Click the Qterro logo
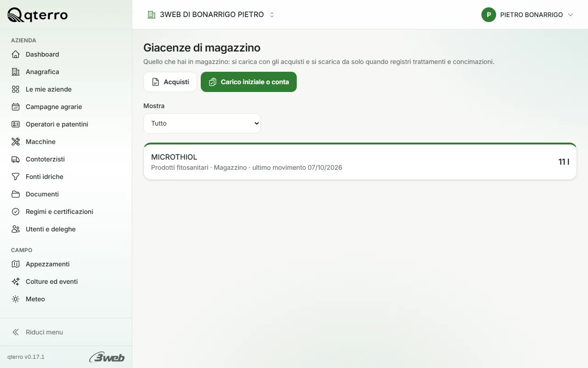Image resolution: width=588 pixels, height=368 pixels. click(38, 15)
